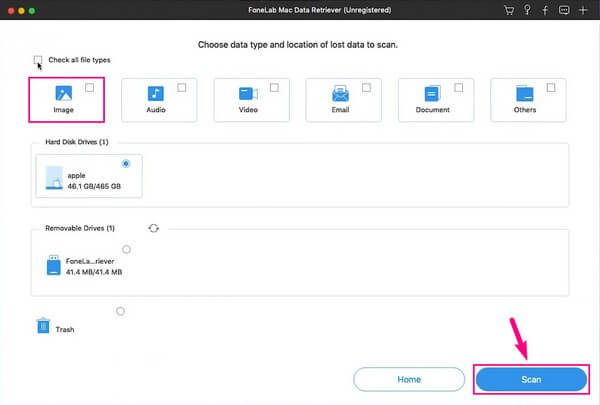Click the 'Others' label text
The image size is (600, 405).
pos(525,110)
